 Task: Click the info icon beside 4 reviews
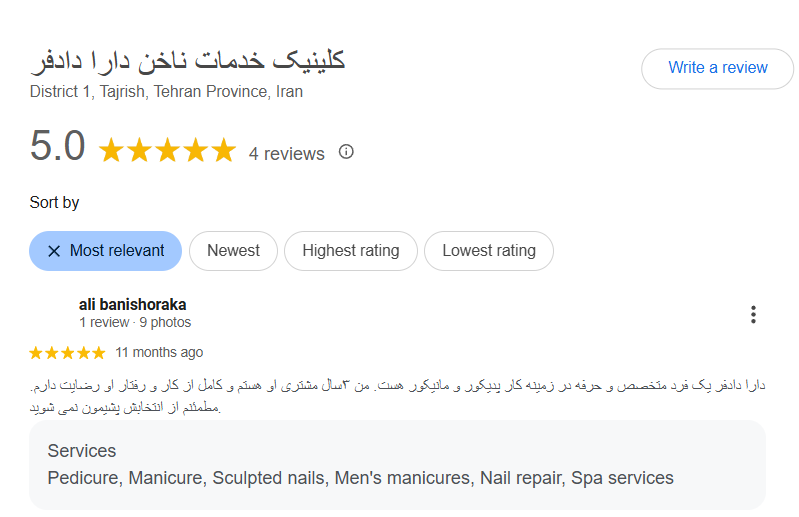(x=346, y=152)
